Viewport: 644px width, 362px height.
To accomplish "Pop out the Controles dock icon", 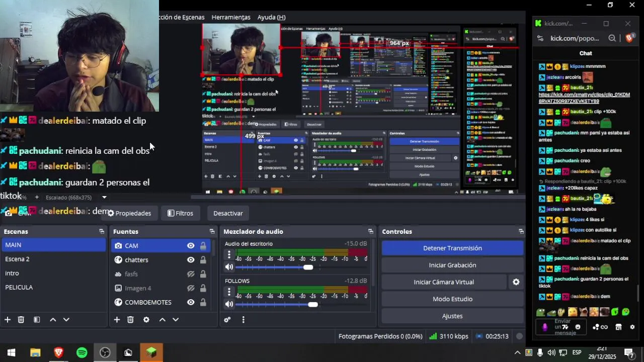I will pyautogui.click(x=521, y=231).
